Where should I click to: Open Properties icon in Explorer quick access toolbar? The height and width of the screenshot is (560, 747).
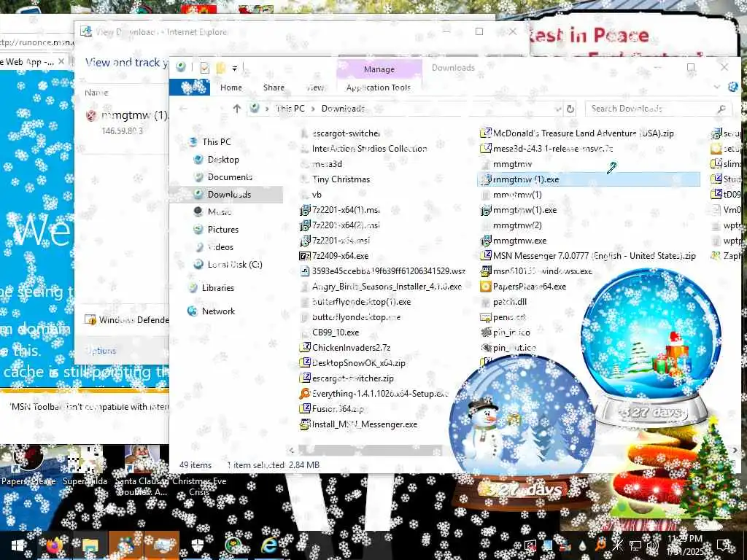point(205,68)
